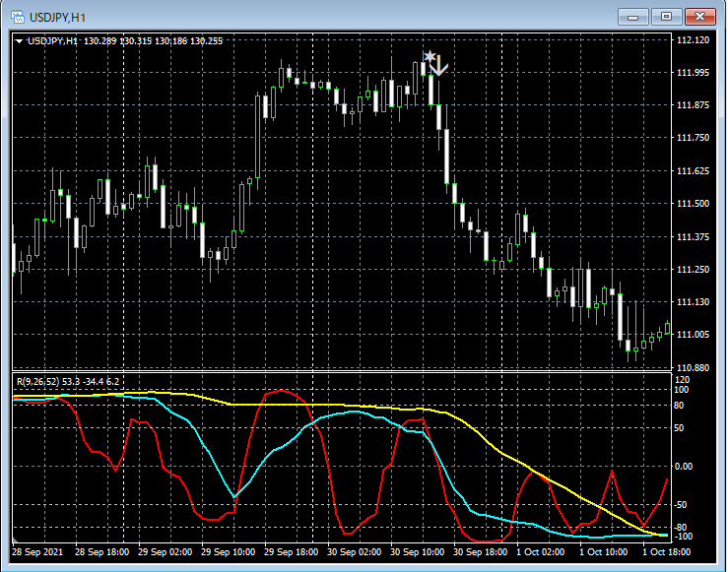
Task: Click the 29 Sep 10:00 time label
Action: tap(228, 552)
